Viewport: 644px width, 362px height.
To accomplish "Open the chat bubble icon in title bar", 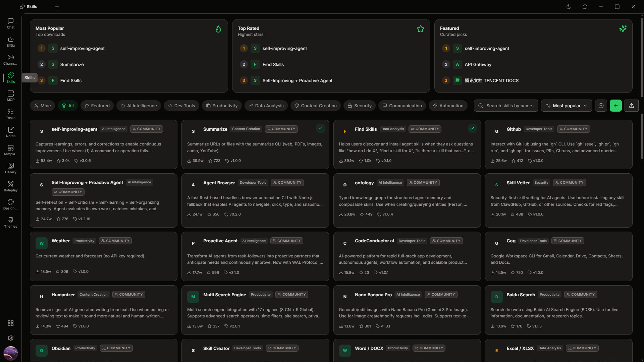I will tap(585, 7).
